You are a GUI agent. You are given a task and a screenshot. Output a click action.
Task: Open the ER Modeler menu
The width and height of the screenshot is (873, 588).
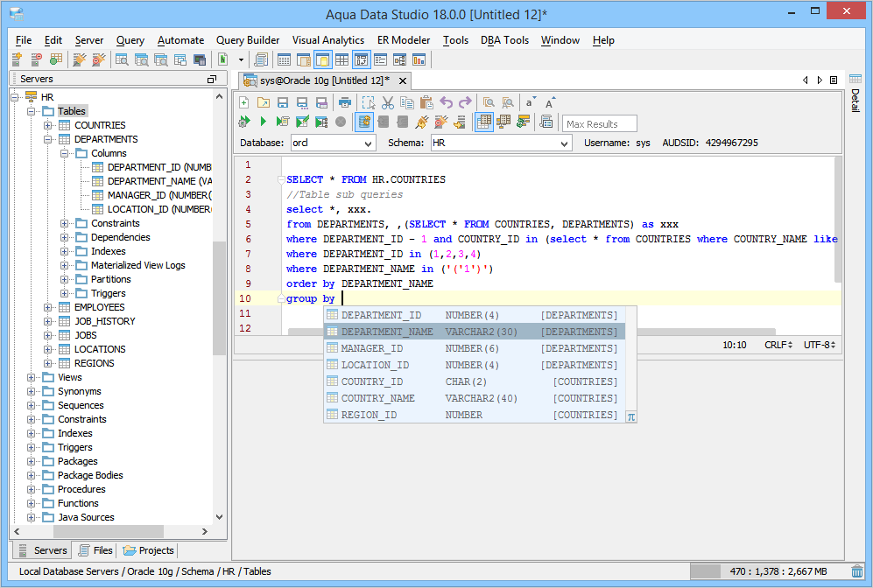pyautogui.click(x=404, y=40)
